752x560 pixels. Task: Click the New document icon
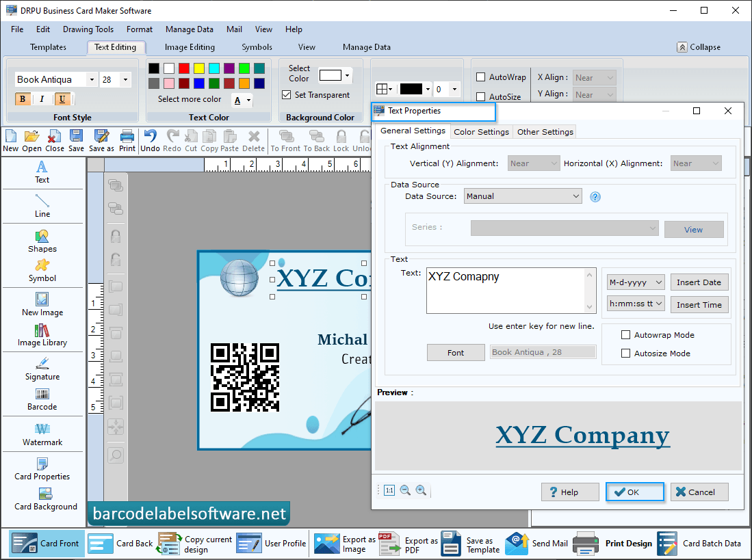[10, 141]
